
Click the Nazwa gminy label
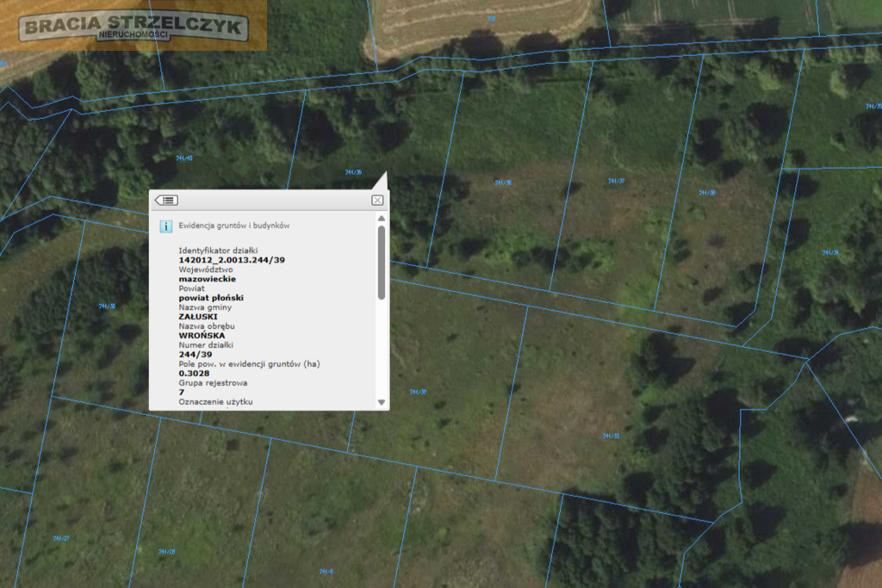pyautogui.click(x=205, y=307)
